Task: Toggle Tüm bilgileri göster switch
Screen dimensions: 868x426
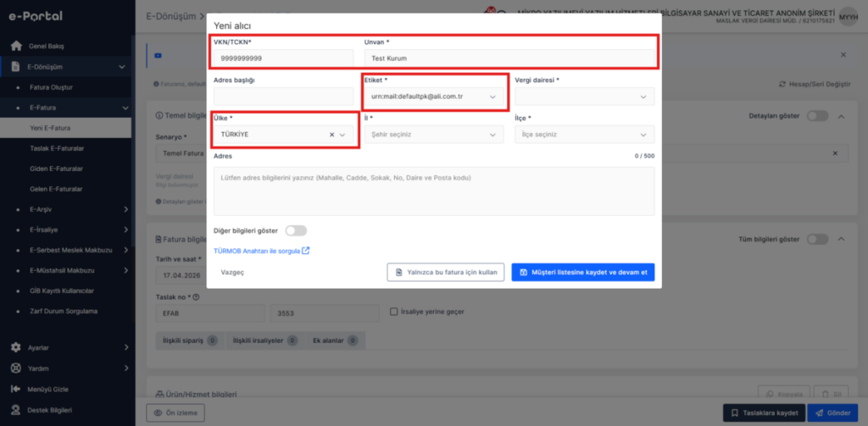Action: [818, 239]
